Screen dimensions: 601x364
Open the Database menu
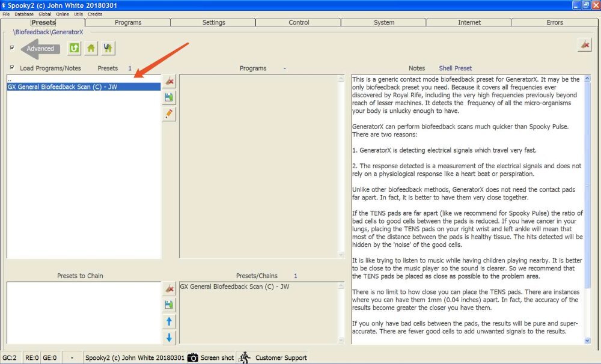(x=24, y=14)
